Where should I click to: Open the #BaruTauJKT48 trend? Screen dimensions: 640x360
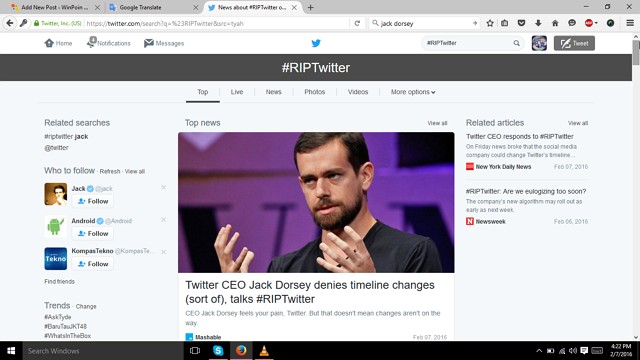65,326
